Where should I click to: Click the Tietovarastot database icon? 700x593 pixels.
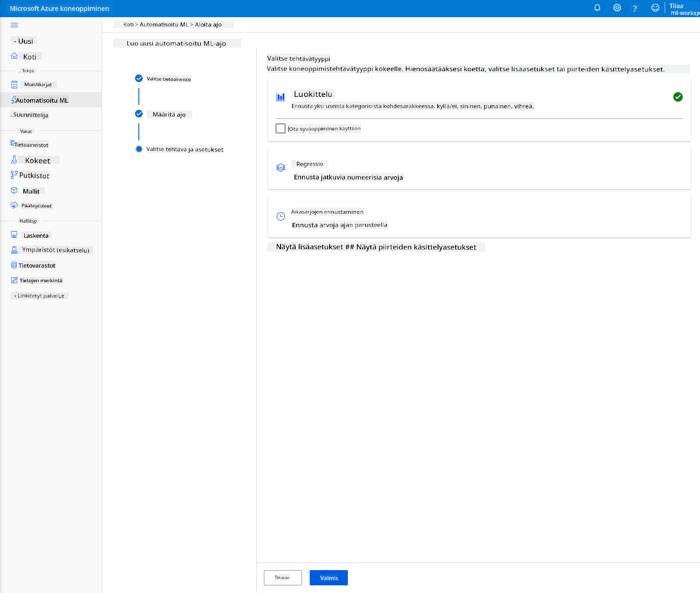tap(14, 265)
